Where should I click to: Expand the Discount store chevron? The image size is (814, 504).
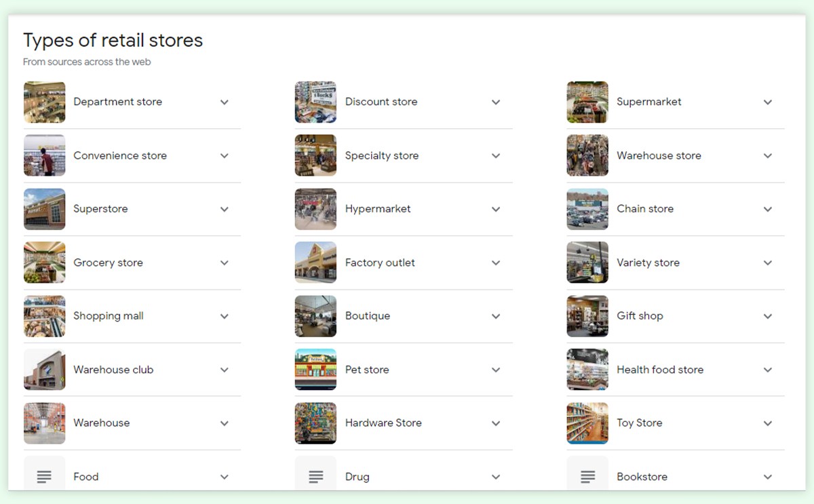pyautogui.click(x=496, y=102)
